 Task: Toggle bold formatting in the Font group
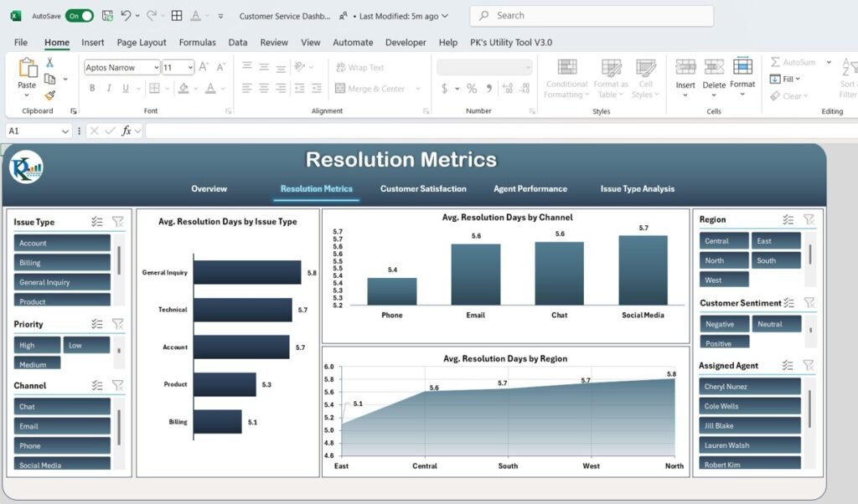[92, 88]
